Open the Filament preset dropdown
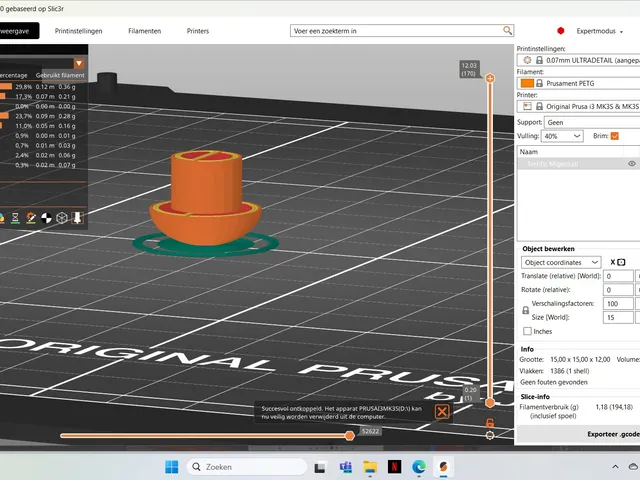 point(579,83)
